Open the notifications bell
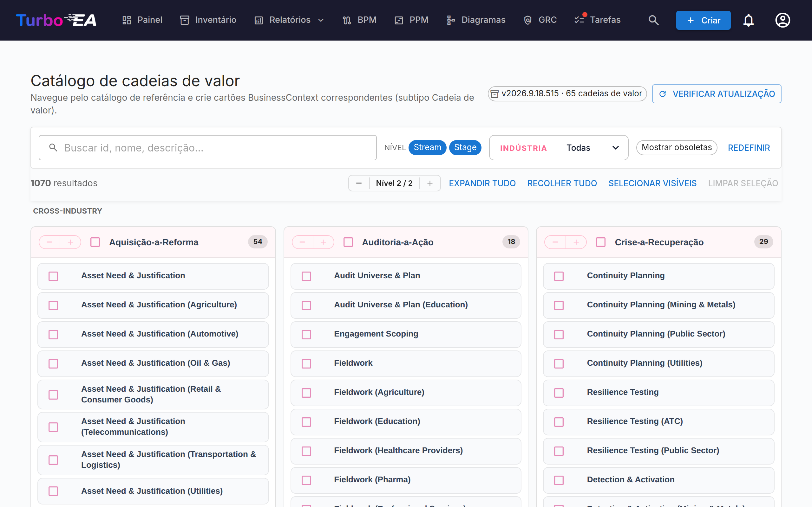 coord(748,20)
